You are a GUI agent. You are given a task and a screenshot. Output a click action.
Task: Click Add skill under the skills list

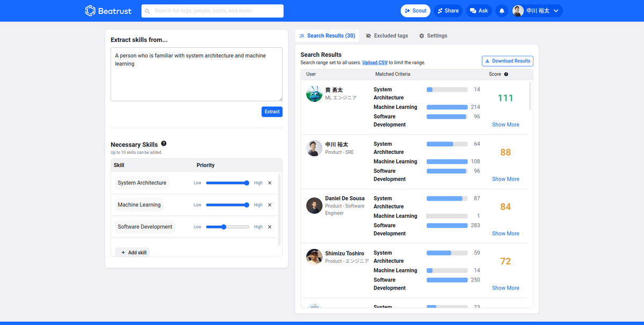point(132,252)
